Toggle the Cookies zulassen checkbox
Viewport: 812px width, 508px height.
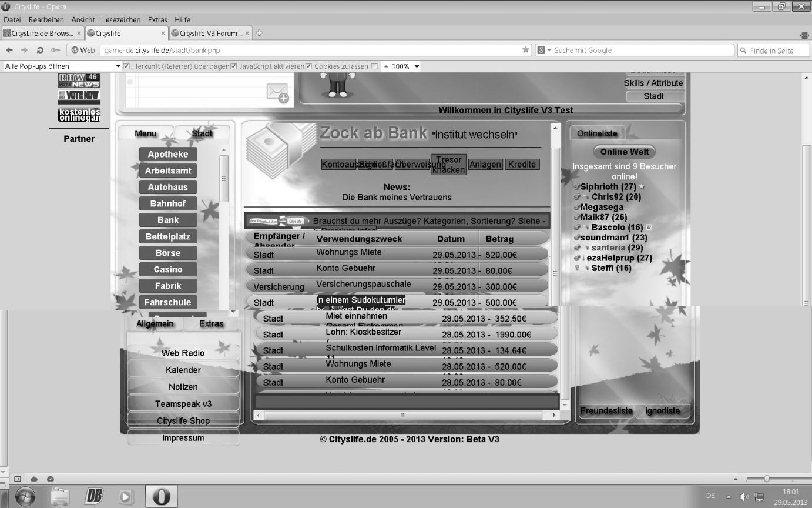point(308,66)
